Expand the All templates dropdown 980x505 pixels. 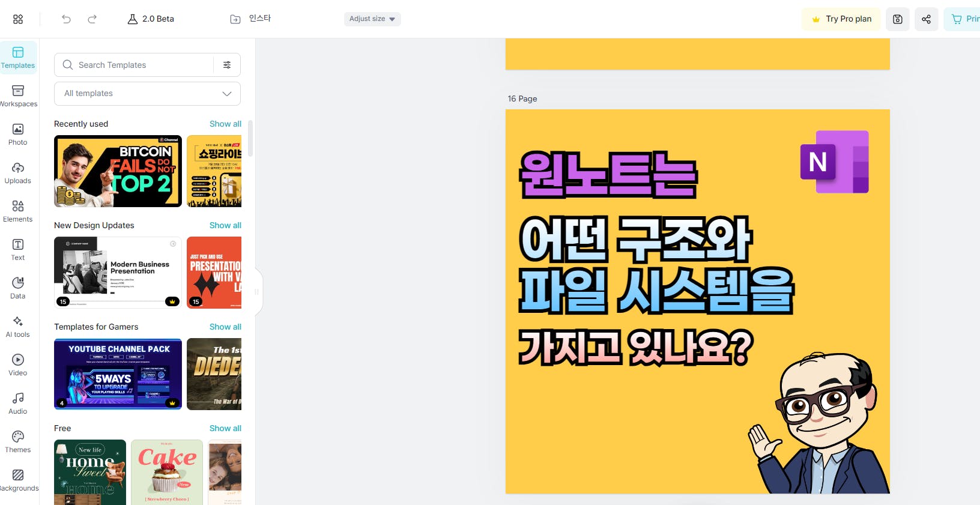(x=147, y=94)
